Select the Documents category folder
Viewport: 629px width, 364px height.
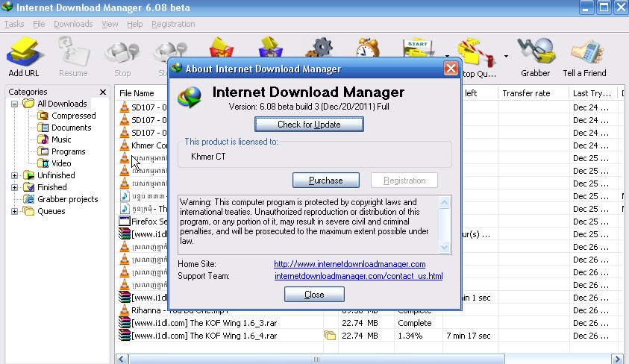[x=64, y=128]
